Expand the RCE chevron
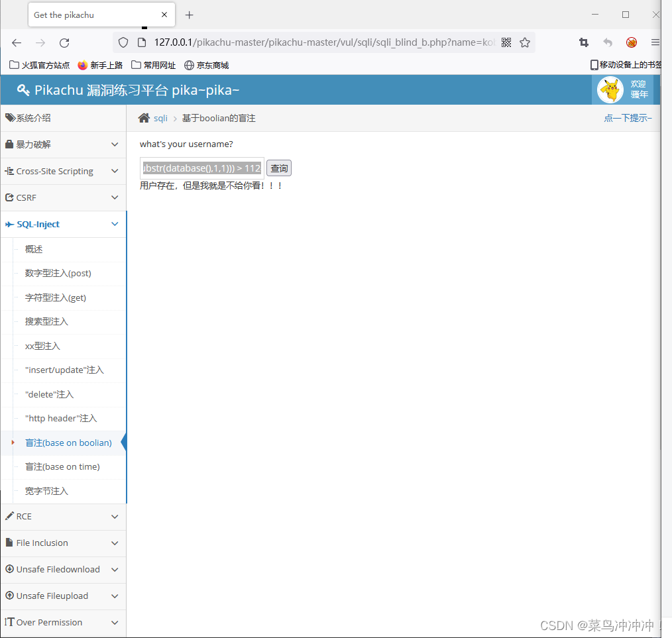Viewport: 672px width, 638px height. tap(115, 517)
